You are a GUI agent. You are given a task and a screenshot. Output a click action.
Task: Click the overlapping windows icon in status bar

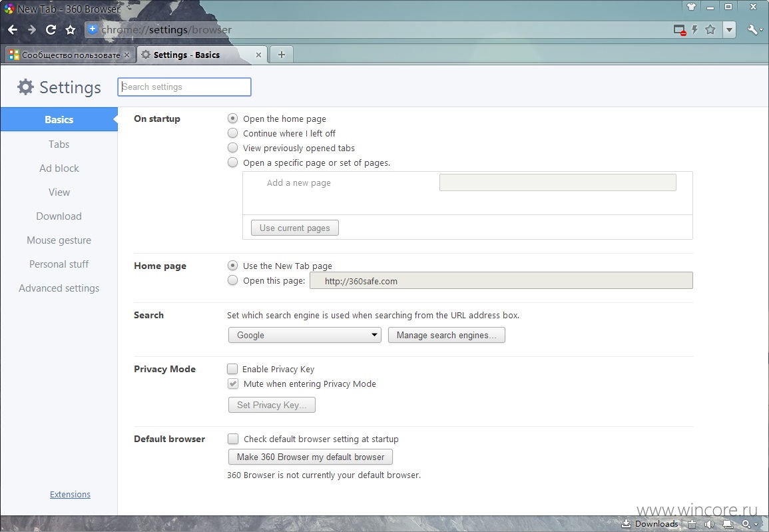click(x=728, y=524)
